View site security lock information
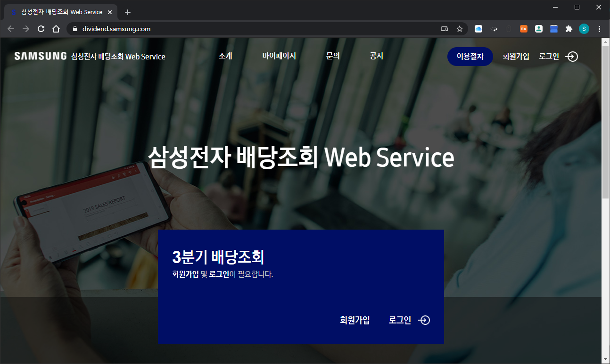The image size is (610, 364). 74,29
